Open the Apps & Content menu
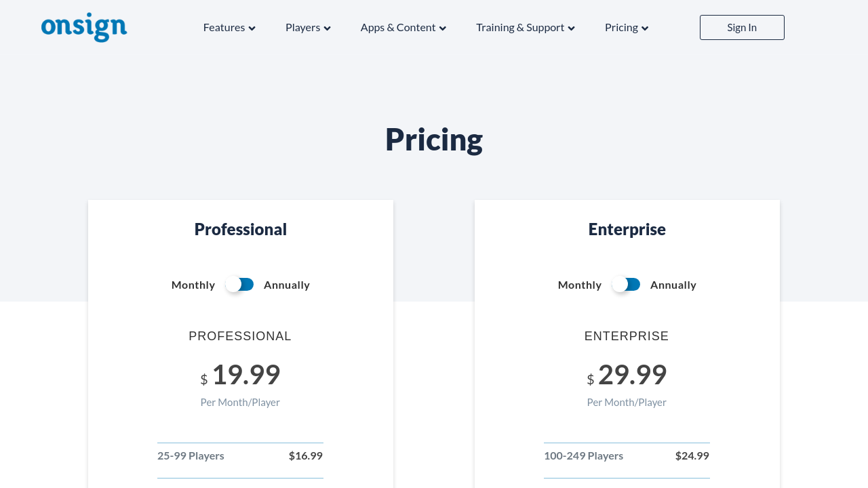 click(x=398, y=27)
